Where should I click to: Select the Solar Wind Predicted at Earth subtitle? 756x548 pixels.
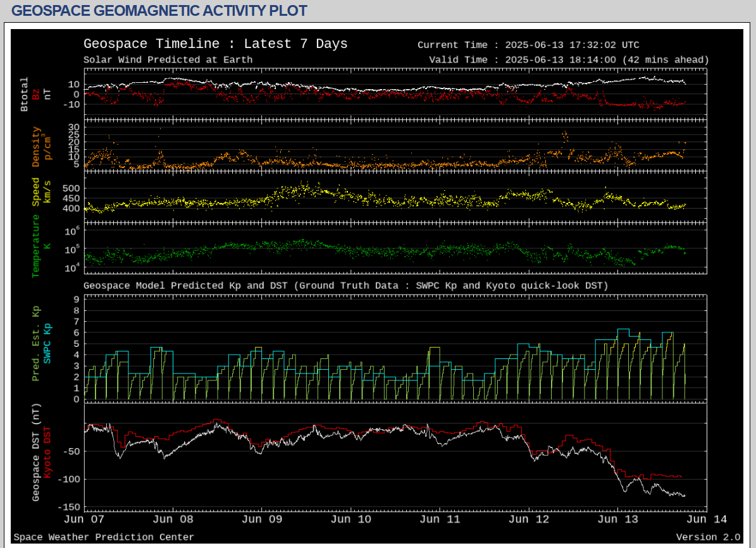point(168,60)
